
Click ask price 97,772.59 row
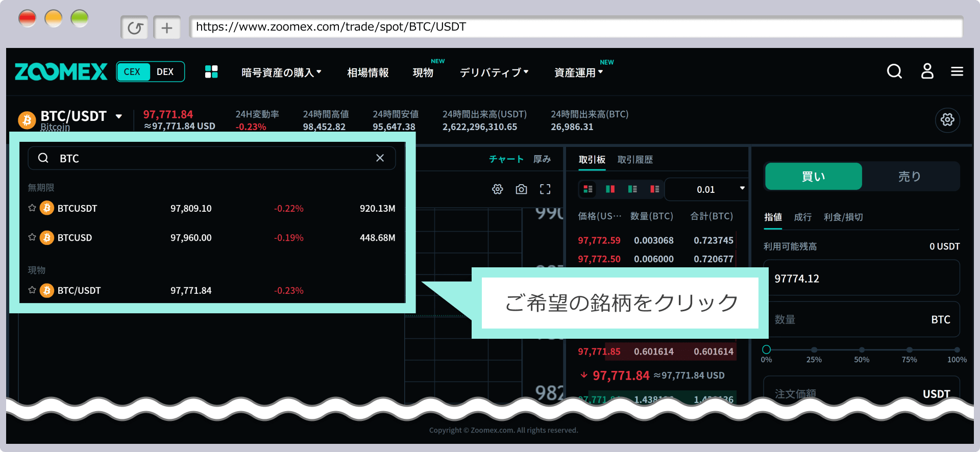tap(656, 240)
